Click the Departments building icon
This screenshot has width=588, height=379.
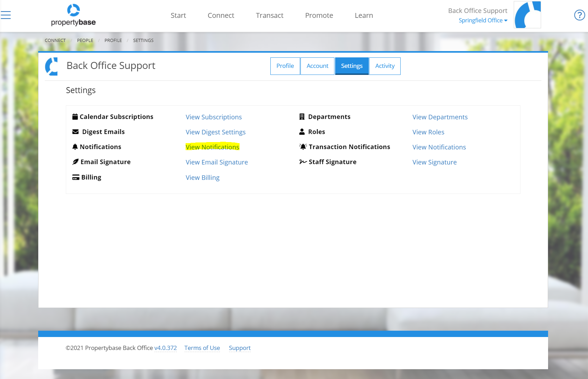tap(302, 116)
